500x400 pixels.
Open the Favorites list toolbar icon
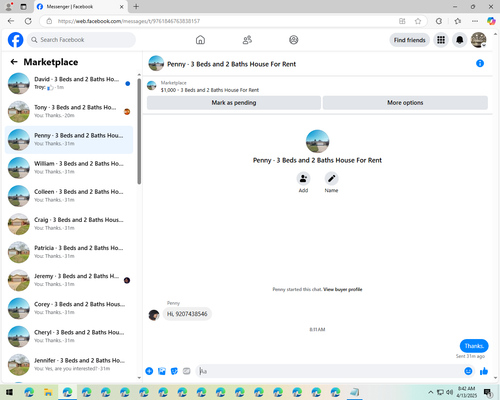(458, 21)
